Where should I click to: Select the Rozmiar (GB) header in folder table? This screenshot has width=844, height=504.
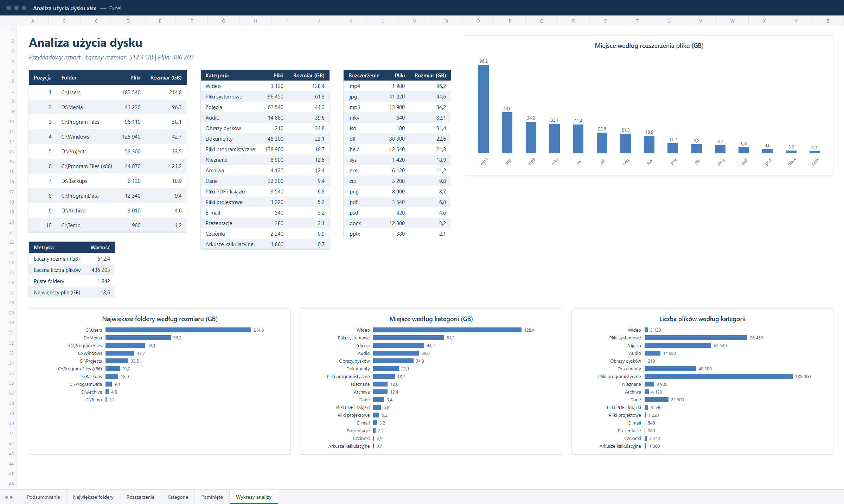[166, 77]
